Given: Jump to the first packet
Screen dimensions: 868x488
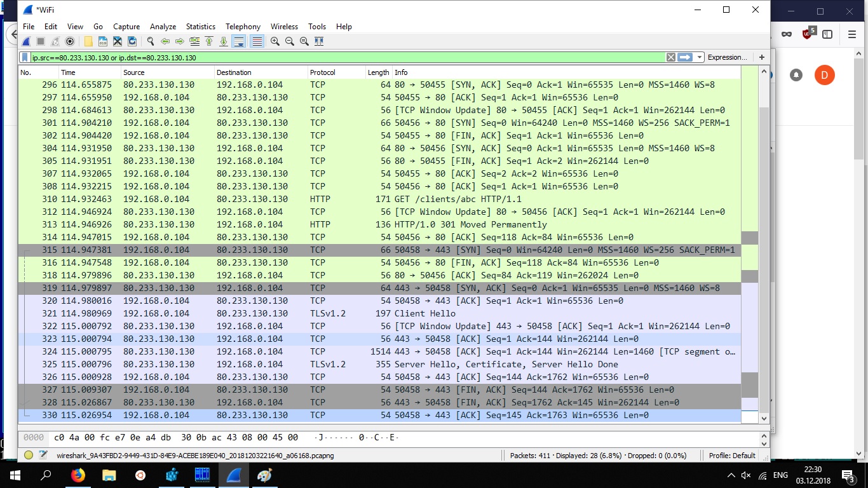Looking at the screenshot, I should click(x=209, y=41).
